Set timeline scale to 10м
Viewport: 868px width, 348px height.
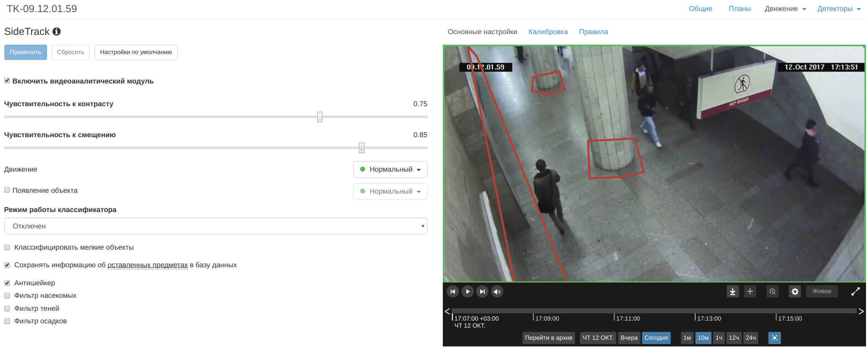[703, 338]
